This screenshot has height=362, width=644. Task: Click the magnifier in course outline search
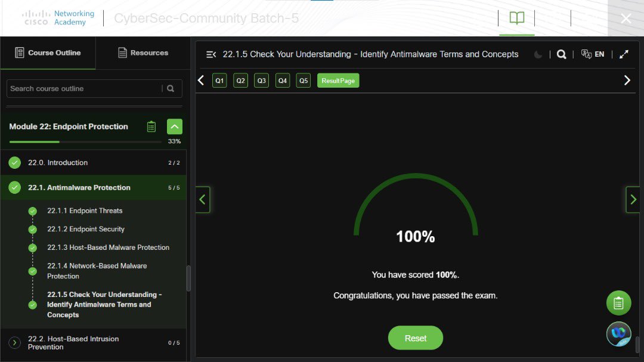pyautogui.click(x=171, y=88)
